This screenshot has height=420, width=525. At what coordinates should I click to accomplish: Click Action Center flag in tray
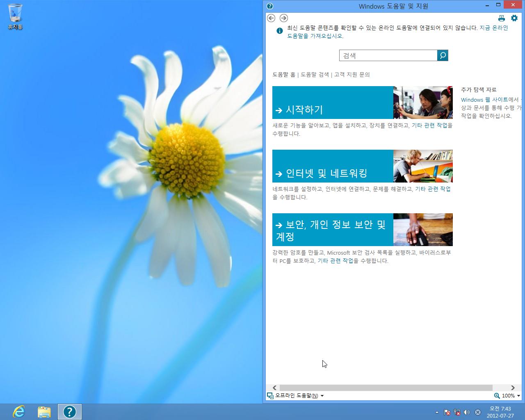tap(447, 412)
